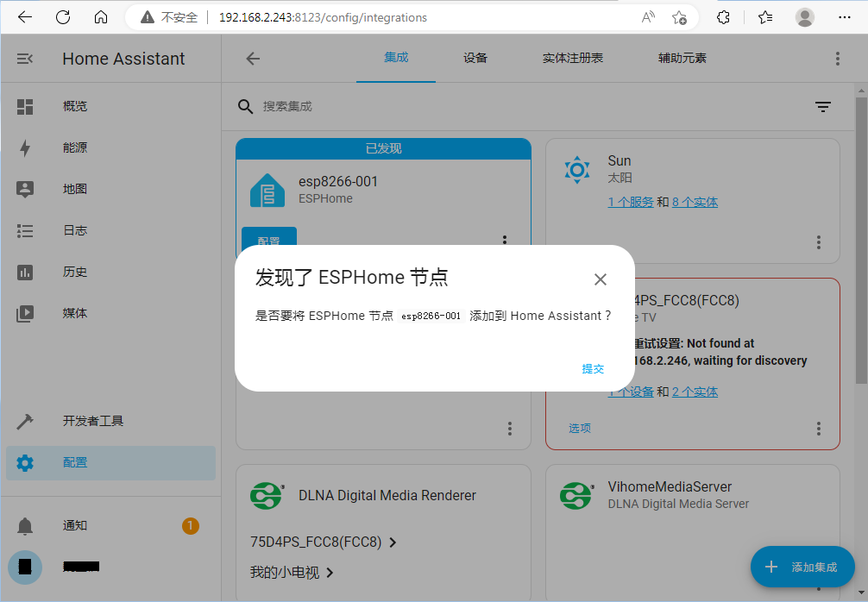Expand the 我的小电视 device entry
The width and height of the screenshot is (868, 602).
[x=292, y=572]
